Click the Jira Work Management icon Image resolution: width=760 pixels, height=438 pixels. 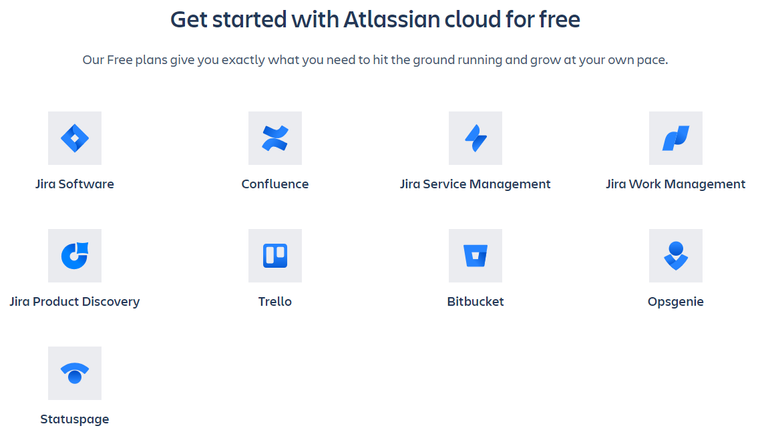click(x=675, y=138)
